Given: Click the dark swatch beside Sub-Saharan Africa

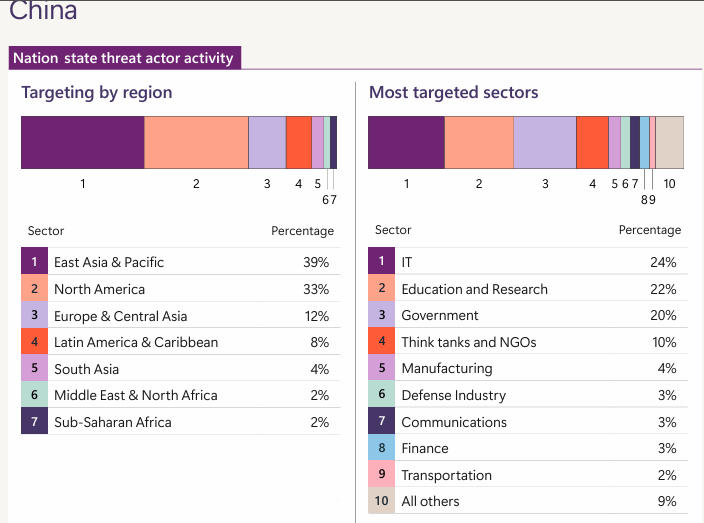Looking at the screenshot, I should tap(34, 422).
